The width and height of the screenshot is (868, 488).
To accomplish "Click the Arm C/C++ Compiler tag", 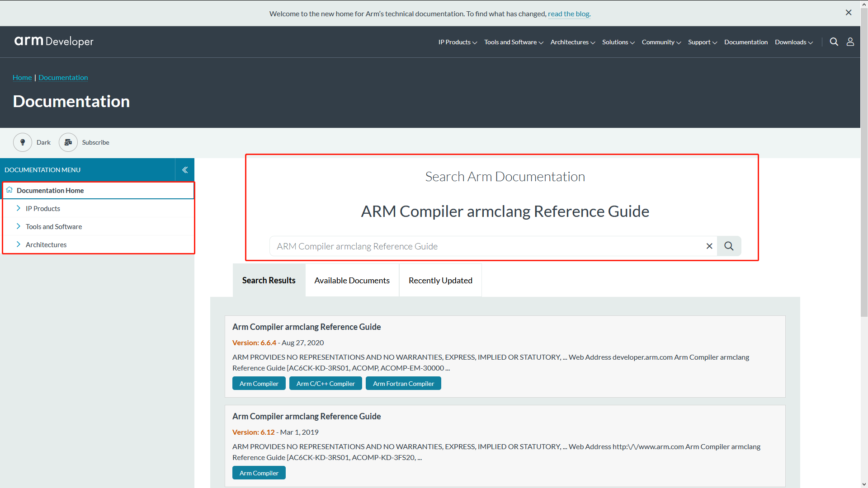I will [325, 383].
